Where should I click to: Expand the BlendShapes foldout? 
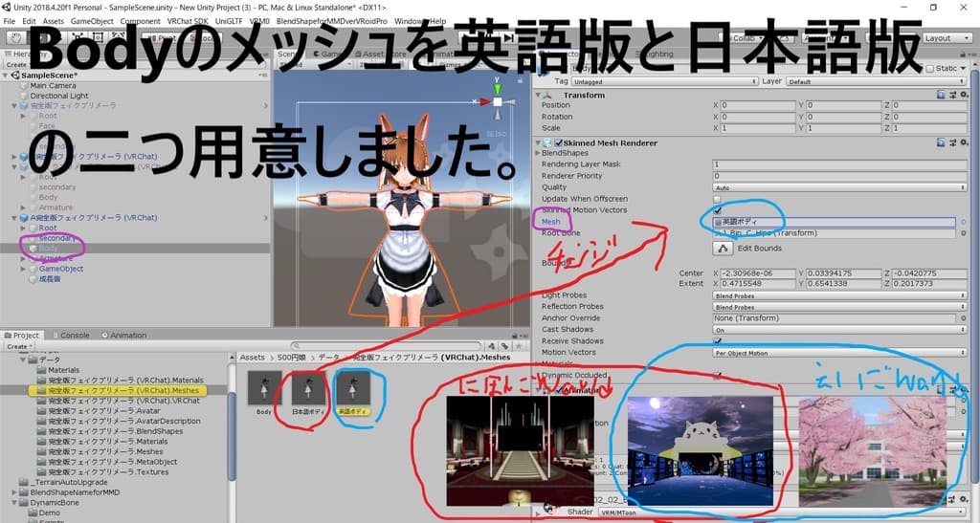point(538,153)
